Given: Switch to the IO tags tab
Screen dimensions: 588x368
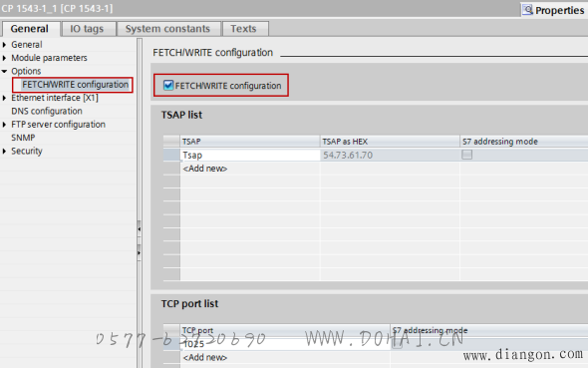Looking at the screenshot, I should point(87,29).
